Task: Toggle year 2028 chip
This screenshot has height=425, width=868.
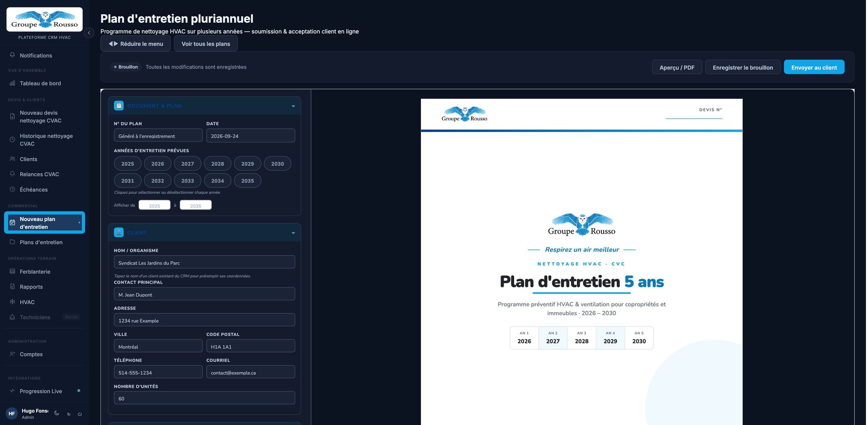Action: [217, 164]
